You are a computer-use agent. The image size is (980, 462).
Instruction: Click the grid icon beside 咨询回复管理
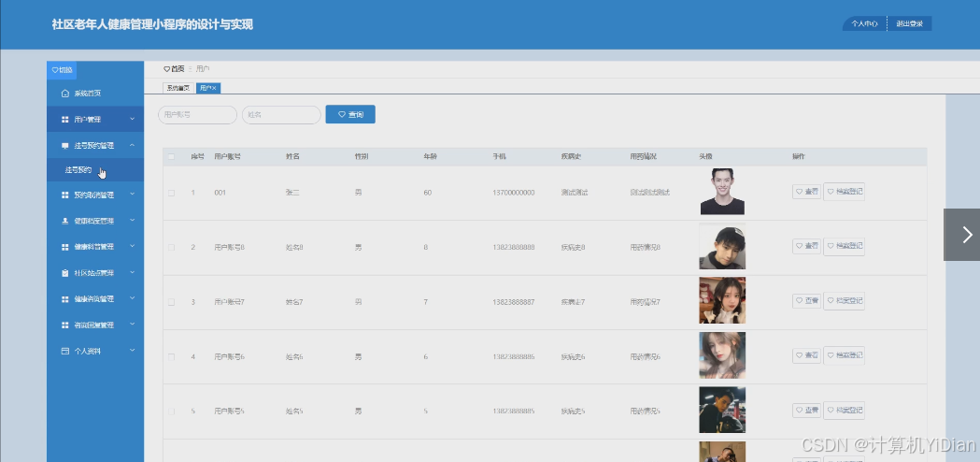coord(65,325)
